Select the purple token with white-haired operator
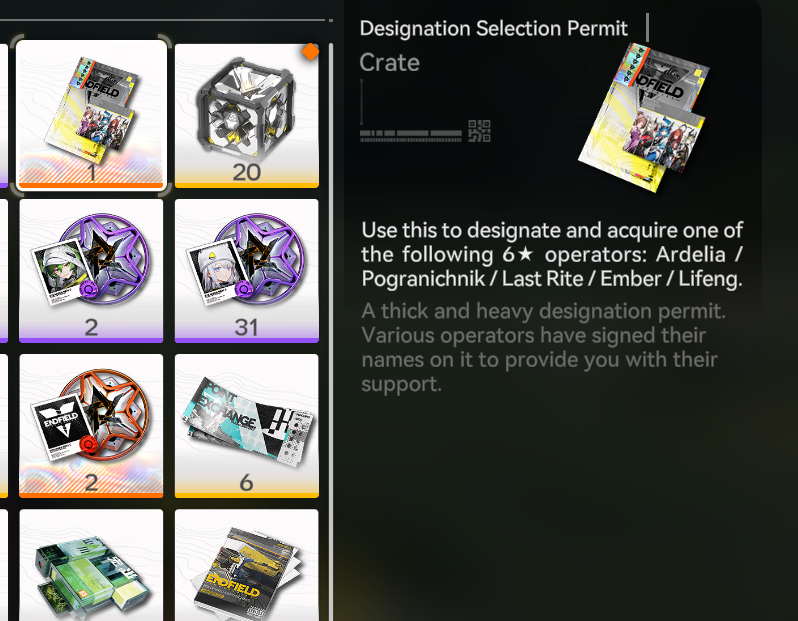The image size is (798, 621). (x=247, y=271)
